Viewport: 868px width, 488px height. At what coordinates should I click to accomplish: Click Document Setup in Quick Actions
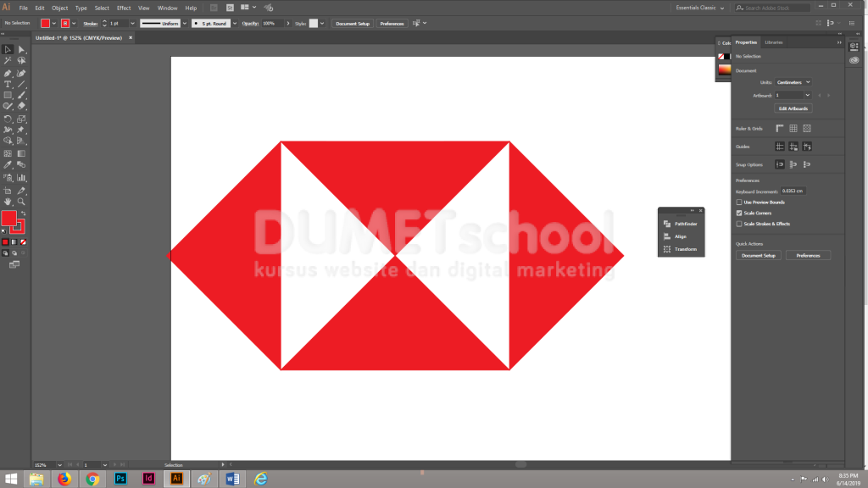[x=759, y=256]
